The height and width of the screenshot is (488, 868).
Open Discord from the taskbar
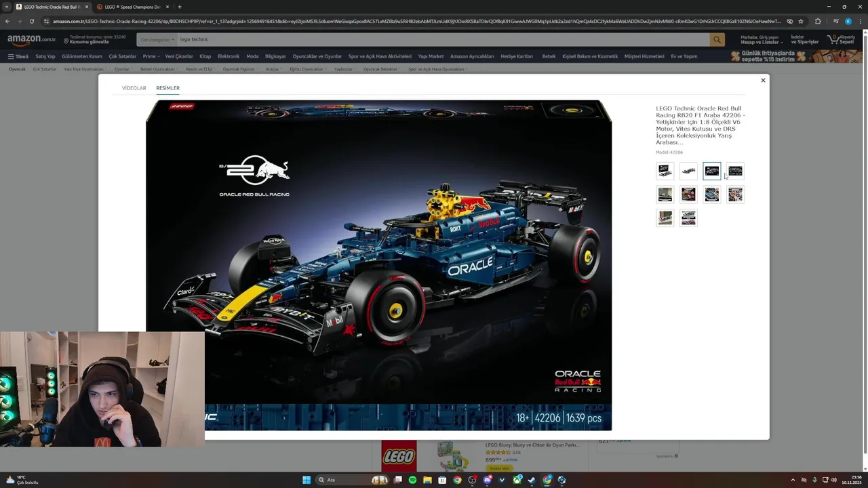point(487,480)
